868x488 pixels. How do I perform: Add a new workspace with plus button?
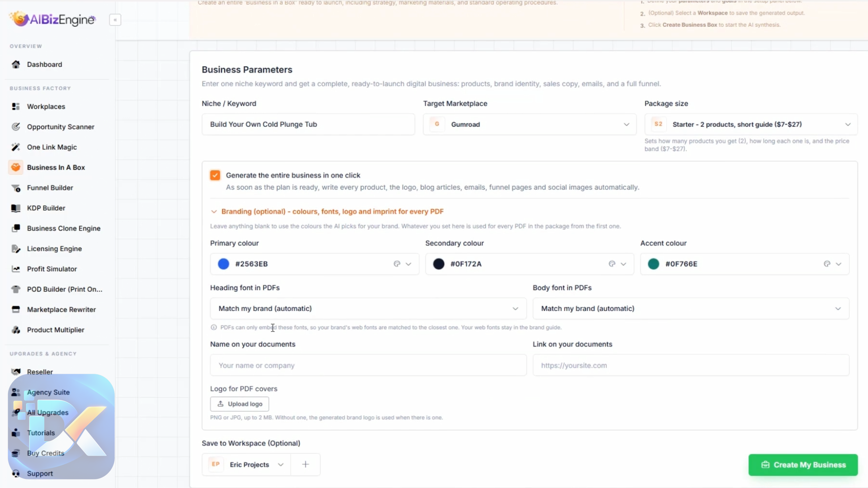[x=305, y=464]
